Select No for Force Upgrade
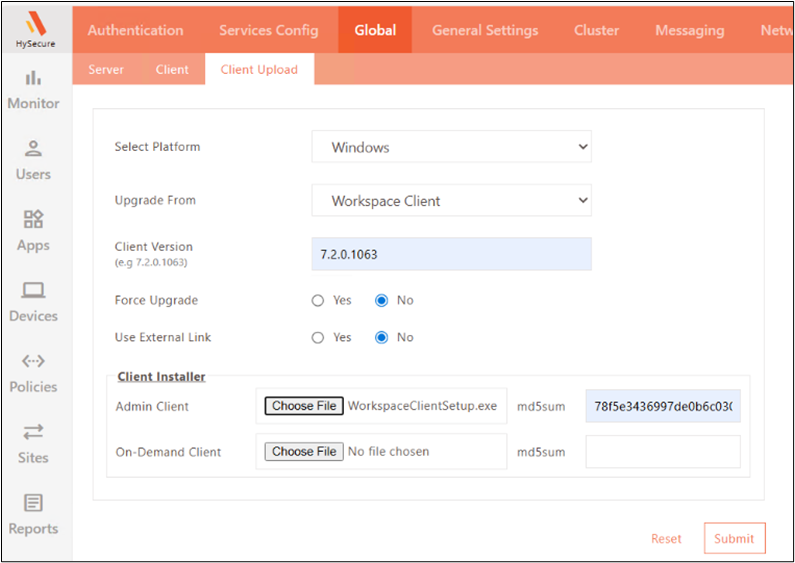The width and height of the screenshot is (795, 563). click(x=381, y=300)
